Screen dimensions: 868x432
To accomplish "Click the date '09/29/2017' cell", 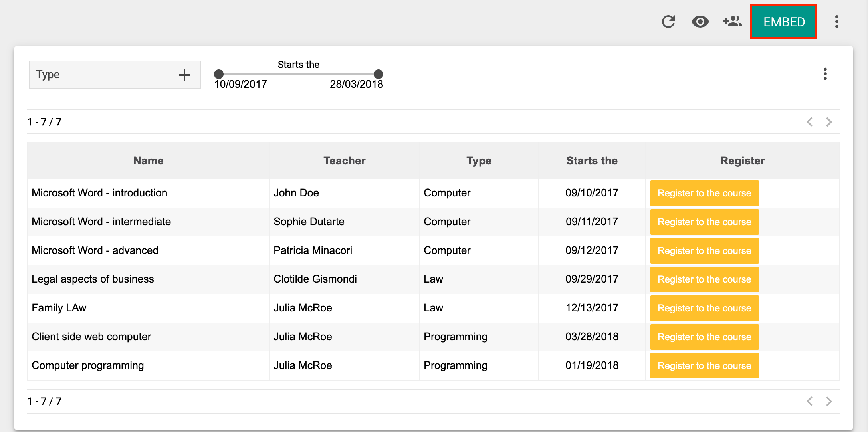I will coord(592,279).
